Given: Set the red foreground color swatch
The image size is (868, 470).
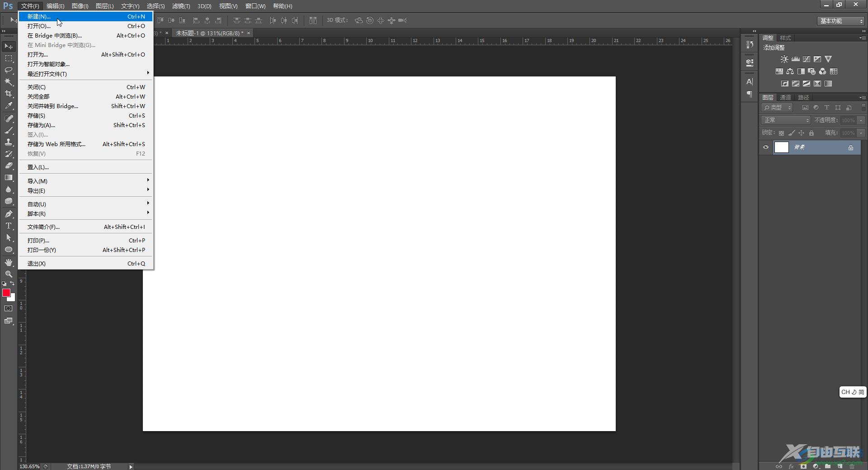Looking at the screenshot, I should 6,292.
